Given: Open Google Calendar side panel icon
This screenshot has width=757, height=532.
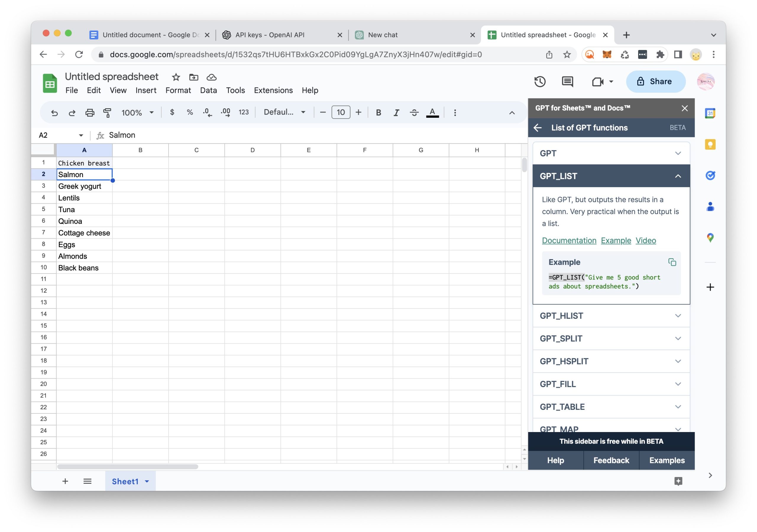Looking at the screenshot, I should [x=710, y=113].
